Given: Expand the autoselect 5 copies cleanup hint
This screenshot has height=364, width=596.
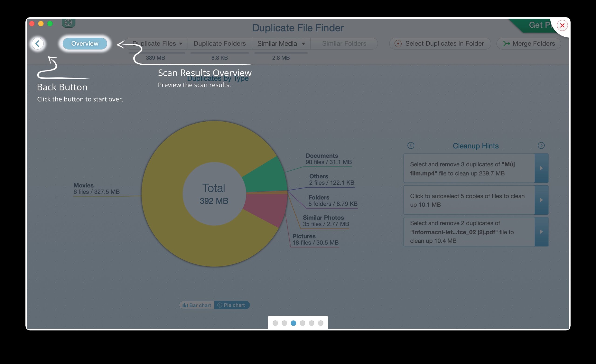Looking at the screenshot, I should point(542,200).
